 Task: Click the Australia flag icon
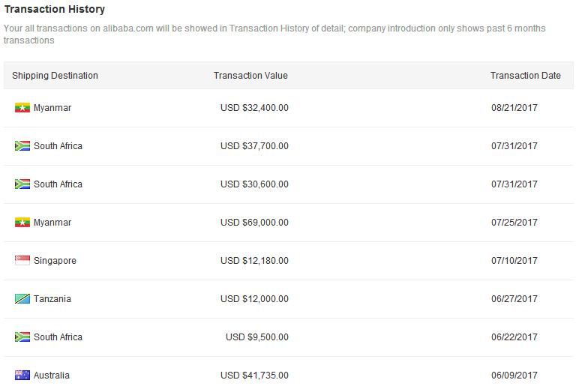tap(22, 376)
